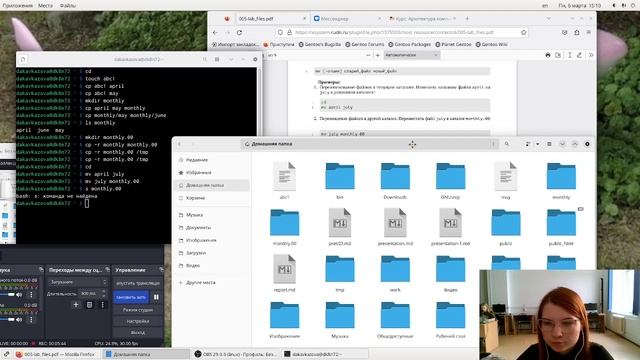Open the Приложения menu in top panel
640x360 pixels.
18,6
